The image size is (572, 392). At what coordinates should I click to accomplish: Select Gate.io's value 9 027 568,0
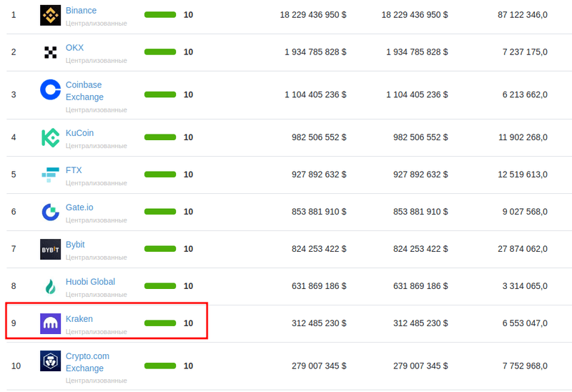[525, 212]
